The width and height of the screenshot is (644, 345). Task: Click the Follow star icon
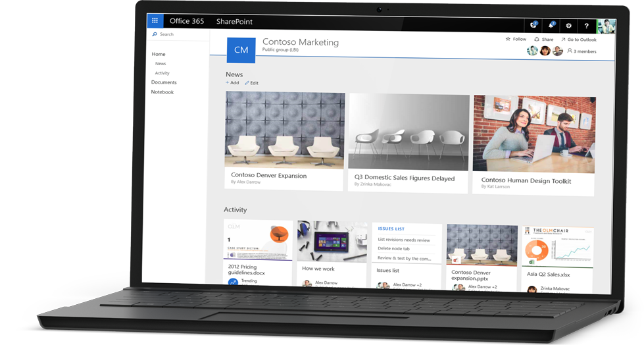(x=508, y=39)
